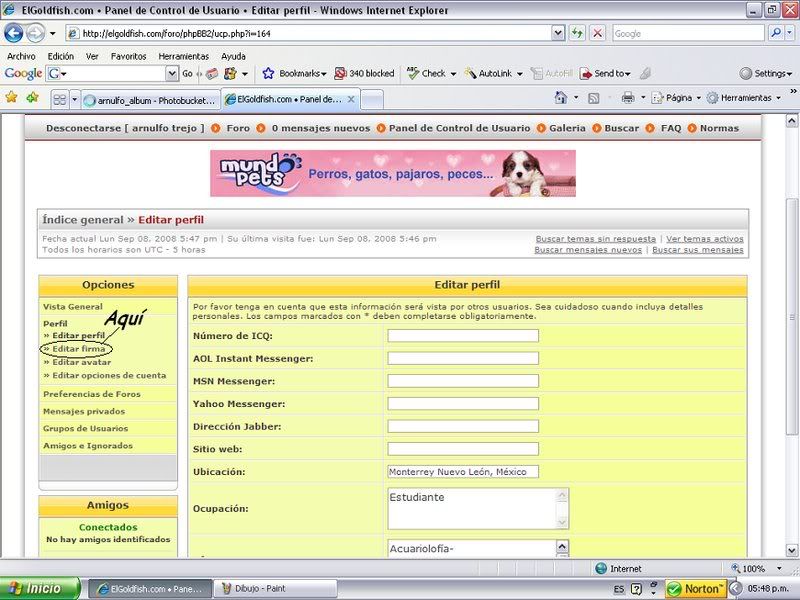
Task: Expand the Google toolbar search box dropdown
Action: tap(172, 74)
